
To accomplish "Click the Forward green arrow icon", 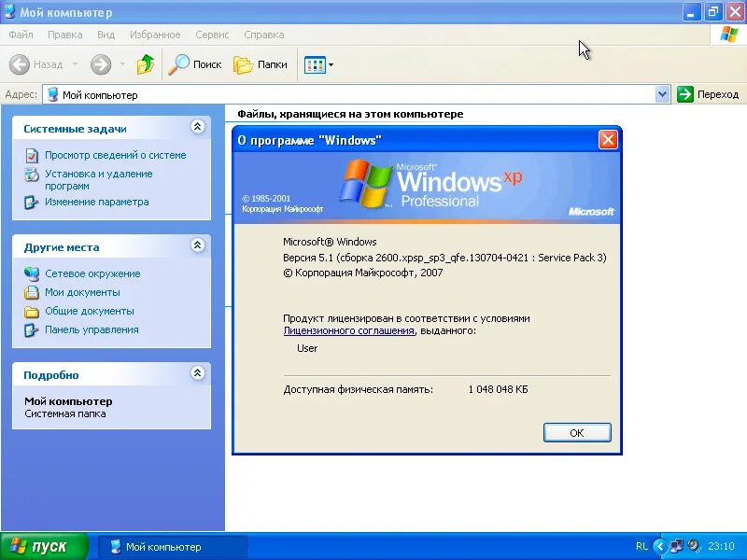I will point(101,64).
